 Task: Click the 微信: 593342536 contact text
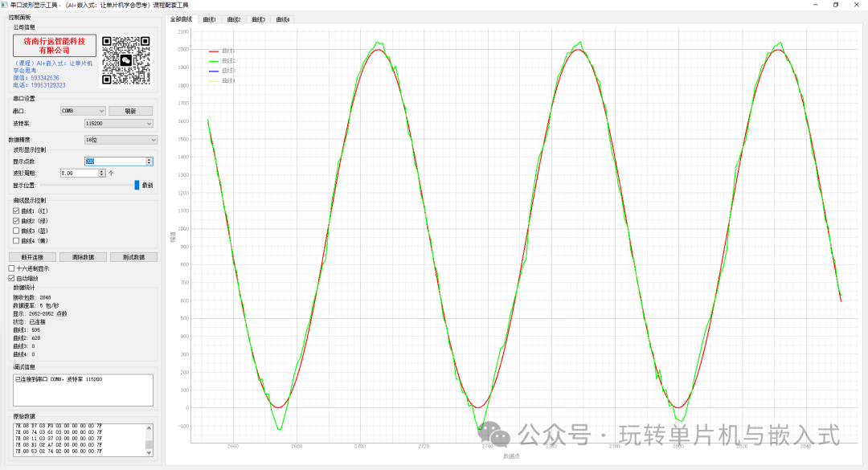(x=36, y=78)
